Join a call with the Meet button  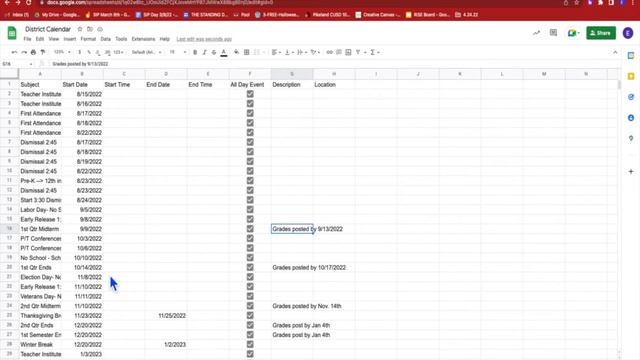point(573,33)
